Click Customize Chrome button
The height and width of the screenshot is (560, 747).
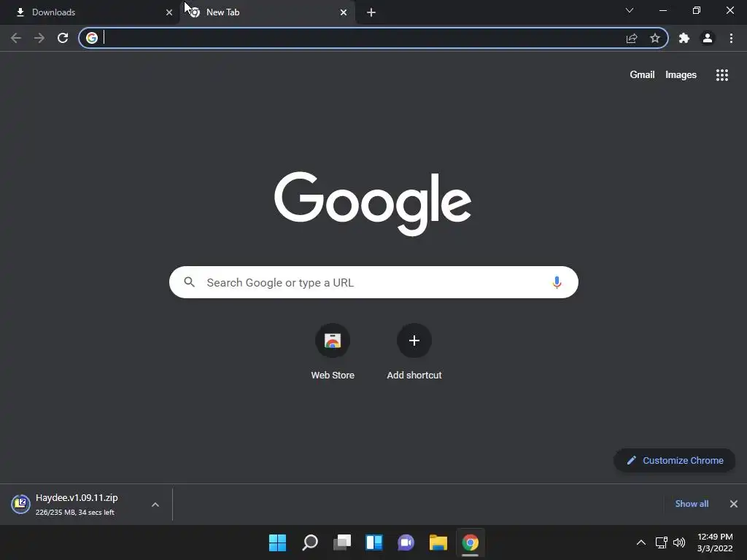[x=675, y=461]
